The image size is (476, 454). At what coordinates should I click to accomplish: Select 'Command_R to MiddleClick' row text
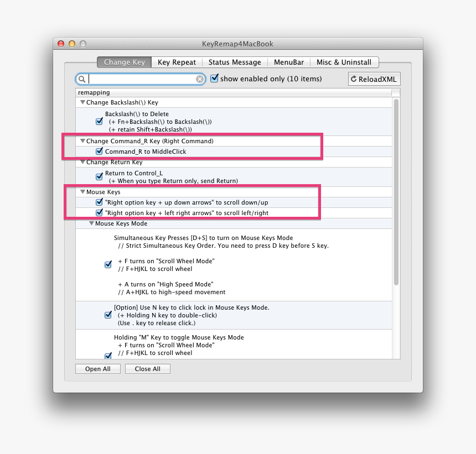(x=146, y=152)
